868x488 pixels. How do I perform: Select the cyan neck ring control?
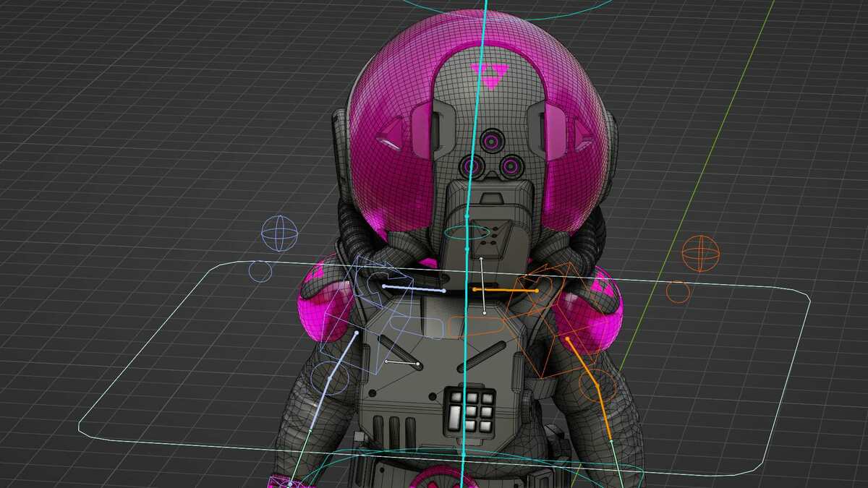pyautogui.click(x=467, y=233)
